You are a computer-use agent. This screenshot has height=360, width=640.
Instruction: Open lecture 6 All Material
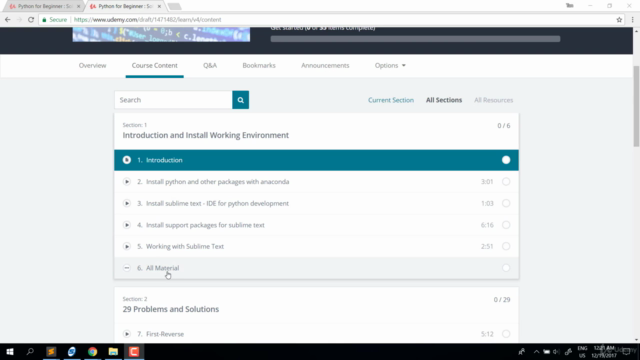(316, 268)
